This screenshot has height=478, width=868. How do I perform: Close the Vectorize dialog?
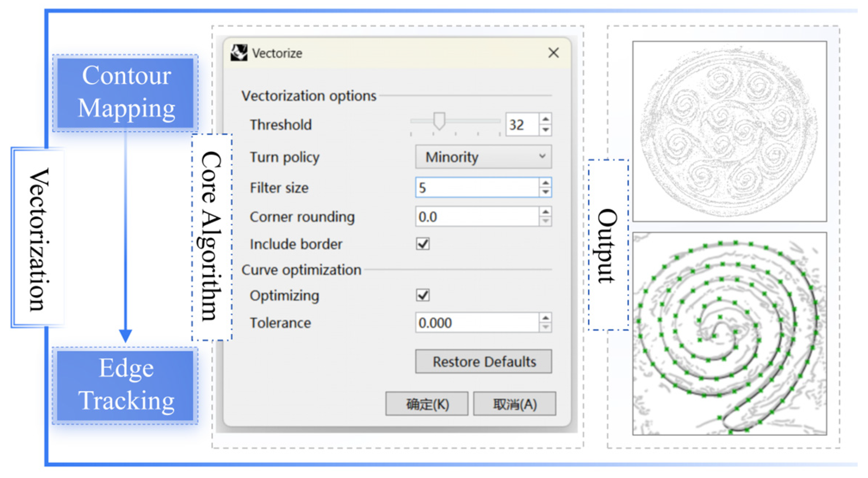click(553, 52)
